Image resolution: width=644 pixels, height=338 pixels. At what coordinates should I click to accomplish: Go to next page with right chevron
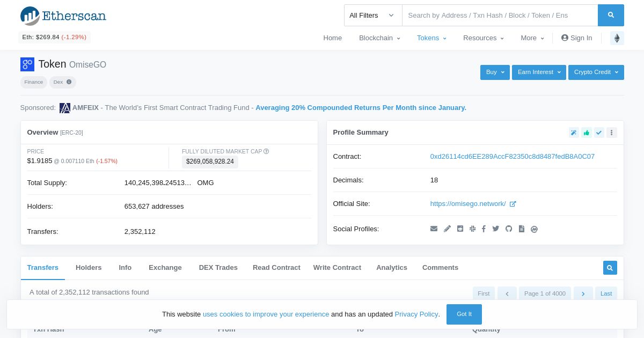[x=583, y=293]
